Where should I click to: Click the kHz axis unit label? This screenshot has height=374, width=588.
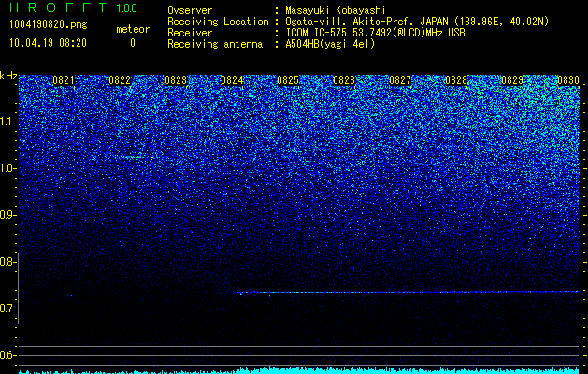pos(8,76)
